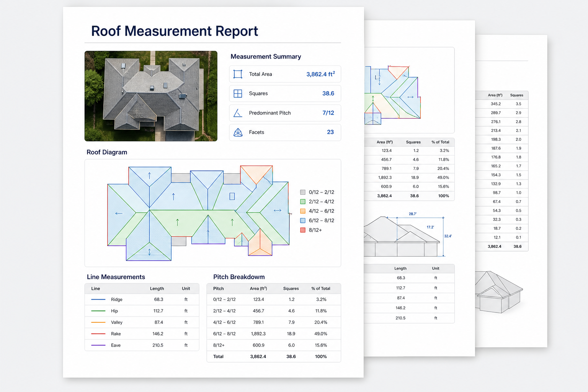The image size is (588, 392).
Task: Click the Total row label in Pitch Breakdown
Action: click(x=218, y=356)
